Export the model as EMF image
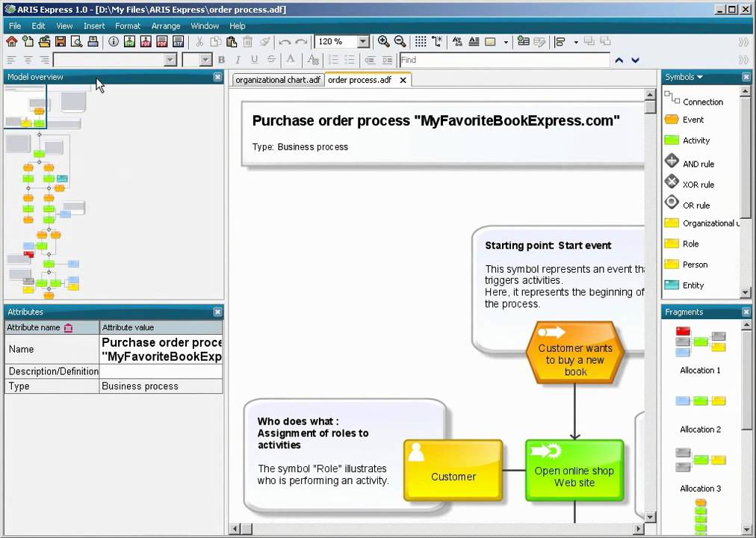Image resolution: width=756 pixels, height=538 pixels. (129, 41)
